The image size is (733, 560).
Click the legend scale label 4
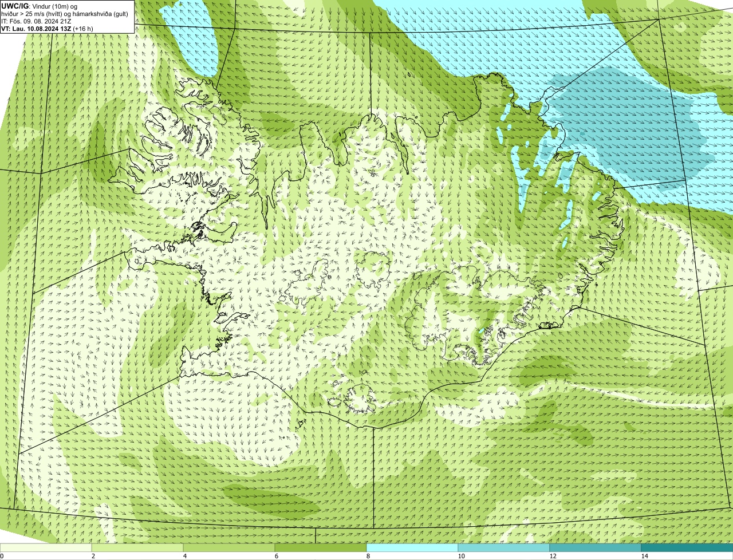point(184,556)
